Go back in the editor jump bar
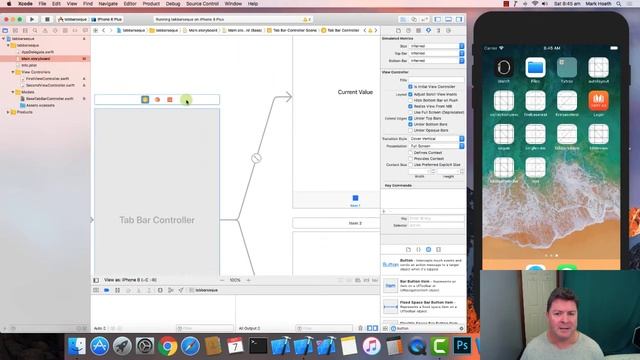The height and width of the screenshot is (360, 640). tap(104, 31)
